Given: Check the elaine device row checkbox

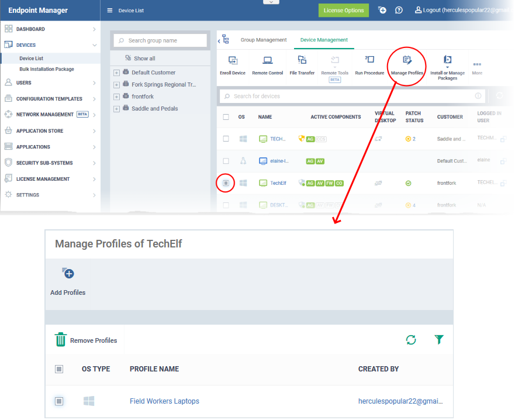Looking at the screenshot, I should coord(226,161).
